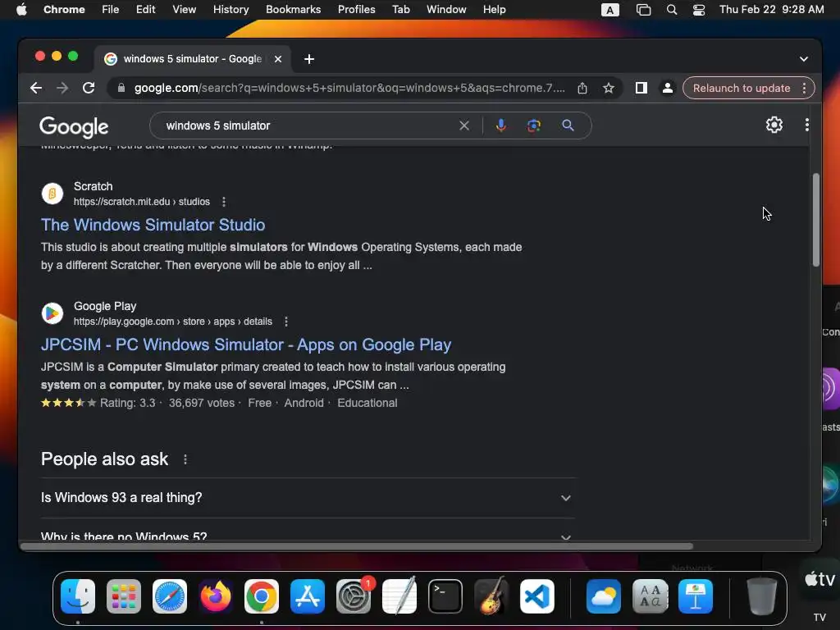Submit the search with the magnifier icon
Image resolution: width=840 pixels, height=630 pixels.
coord(568,126)
